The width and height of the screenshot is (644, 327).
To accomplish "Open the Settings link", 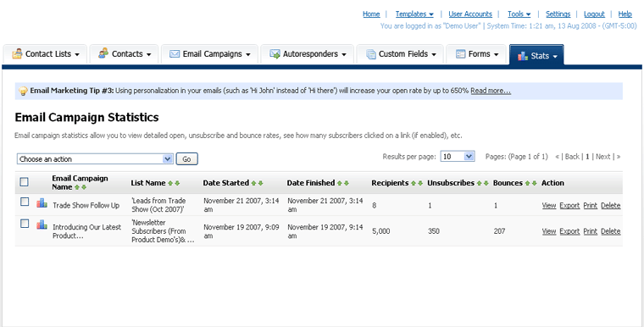I will 558,14.
